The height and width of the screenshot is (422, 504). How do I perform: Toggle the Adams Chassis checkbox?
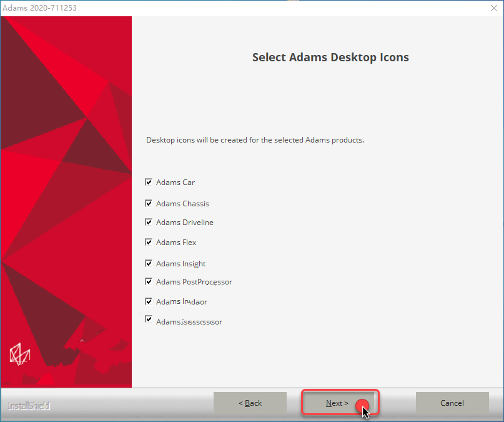pos(149,203)
